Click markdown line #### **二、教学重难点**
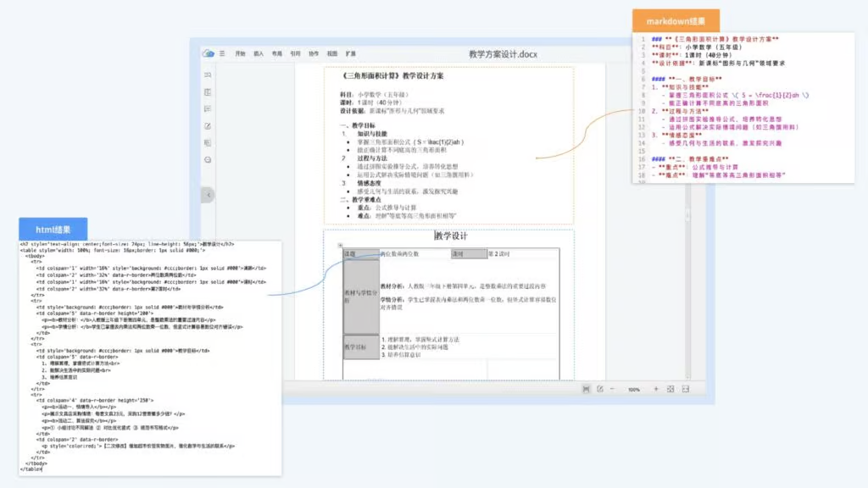This screenshot has height=488, width=868. 690,158
